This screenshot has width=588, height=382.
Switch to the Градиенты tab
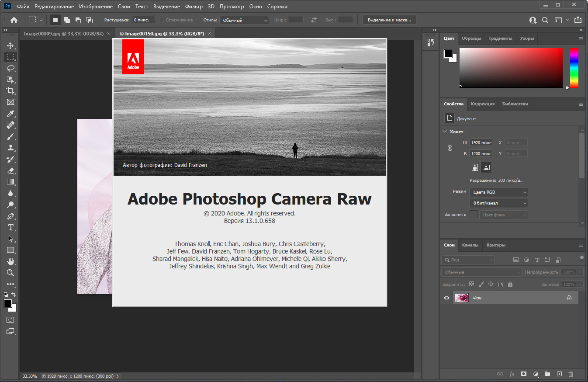pyautogui.click(x=501, y=38)
